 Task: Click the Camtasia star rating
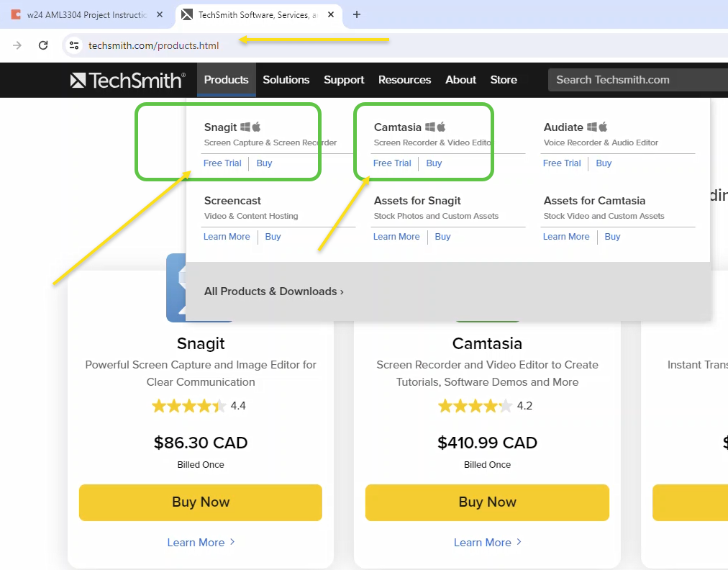pyautogui.click(x=475, y=406)
